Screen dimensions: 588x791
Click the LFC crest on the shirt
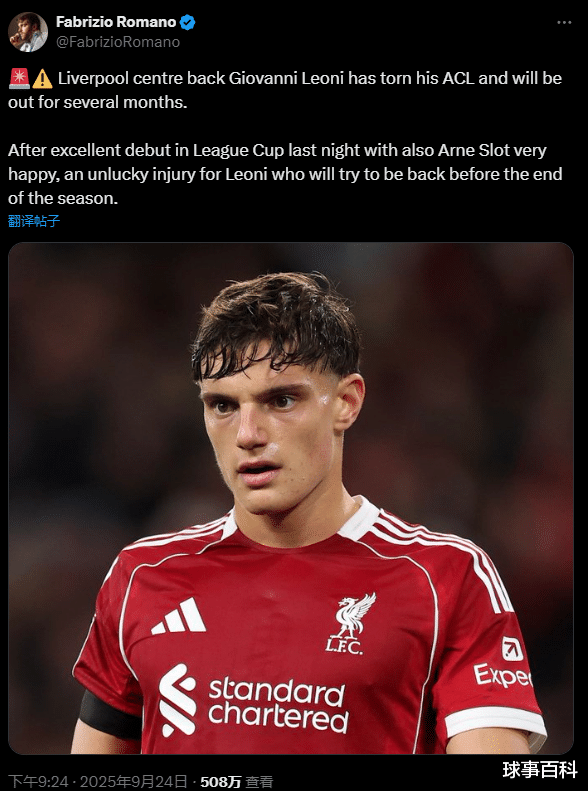point(350,623)
